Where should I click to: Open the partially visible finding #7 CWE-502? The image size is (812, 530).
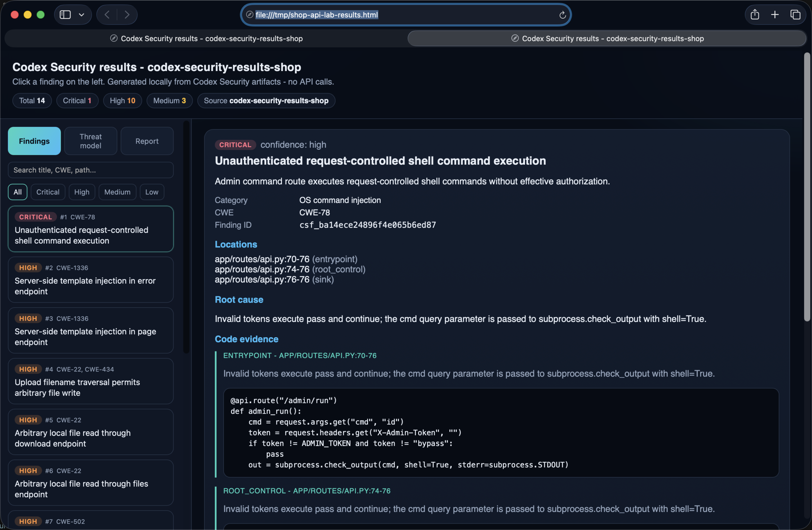90,520
